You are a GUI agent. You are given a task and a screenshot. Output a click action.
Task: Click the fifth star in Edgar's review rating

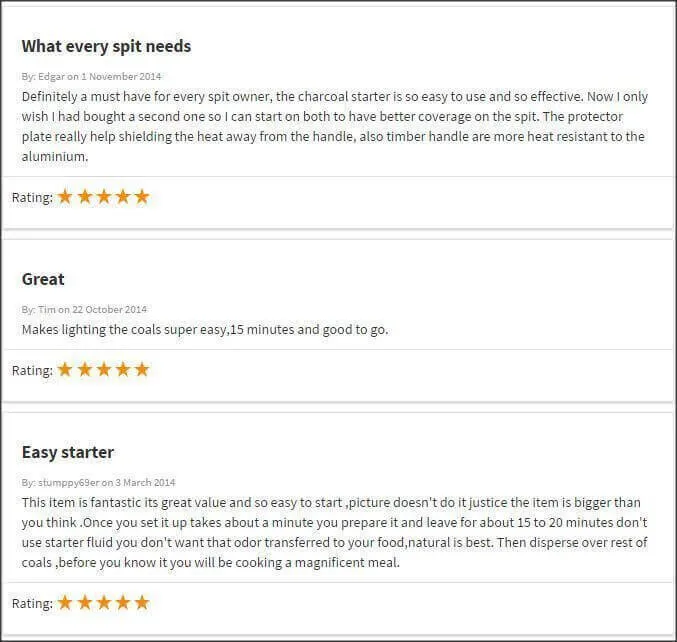click(142, 197)
